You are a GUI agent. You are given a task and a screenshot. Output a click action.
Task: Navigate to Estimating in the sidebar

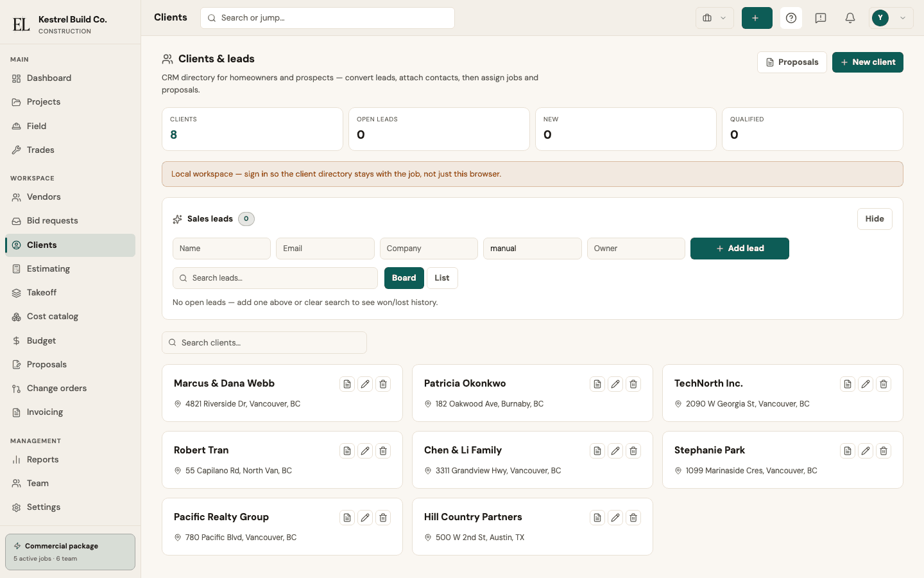[71, 269]
